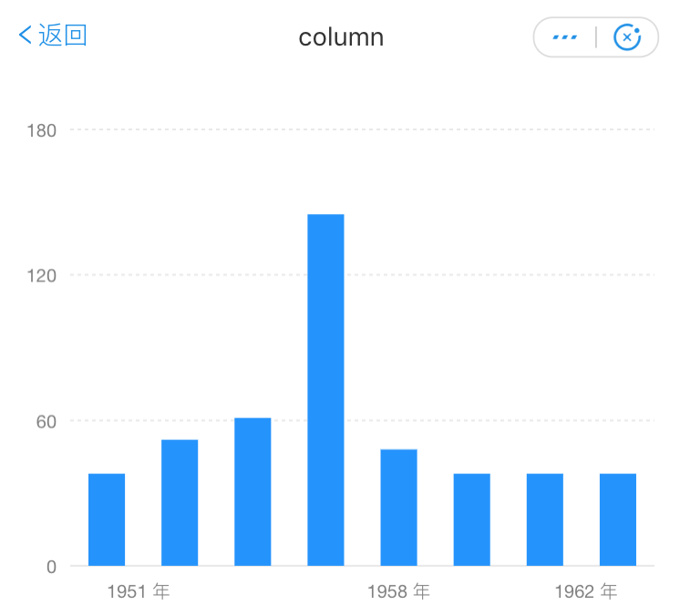680x616 pixels.
Task: Click the x-axis label "1958 年"
Action: [x=398, y=591]
